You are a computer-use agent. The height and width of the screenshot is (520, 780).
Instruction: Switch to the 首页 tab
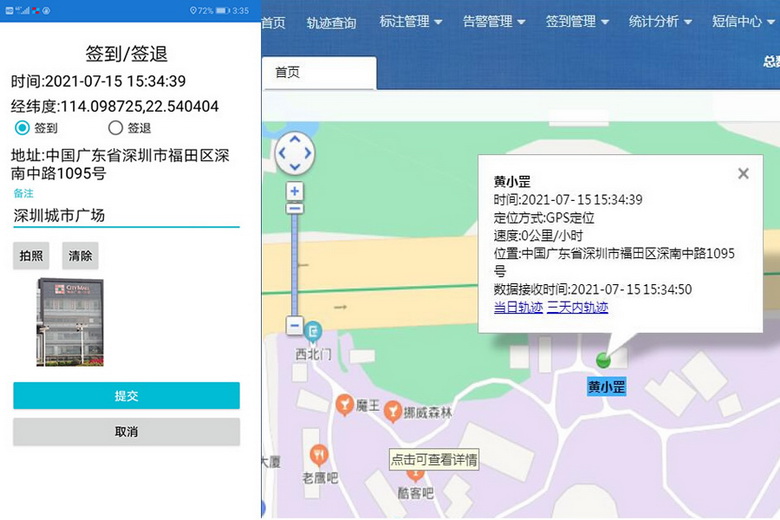click(288, 73)
